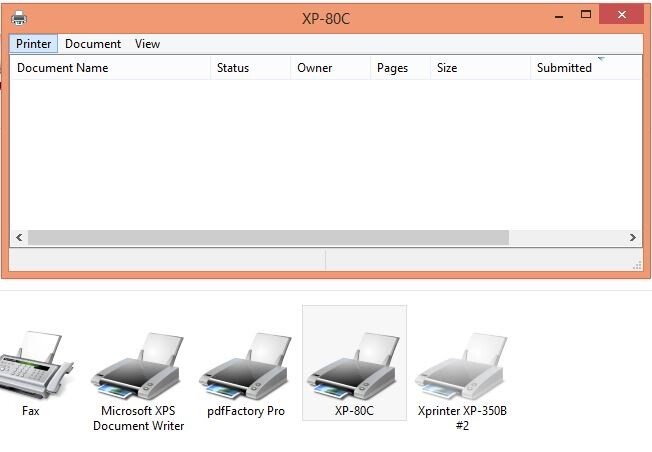
Task: Select the Xprinter XP-350B #2 printer icon
Action: pos(462,366)
